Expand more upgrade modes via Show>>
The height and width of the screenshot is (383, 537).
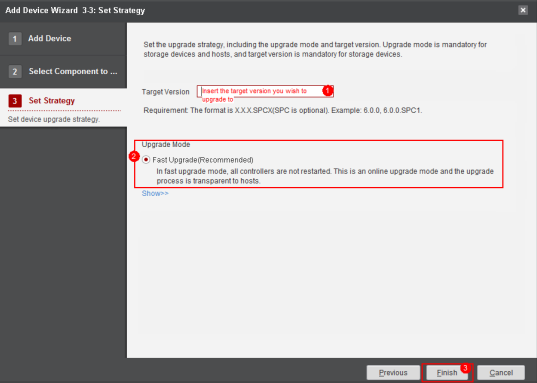(x=155, y=194)
